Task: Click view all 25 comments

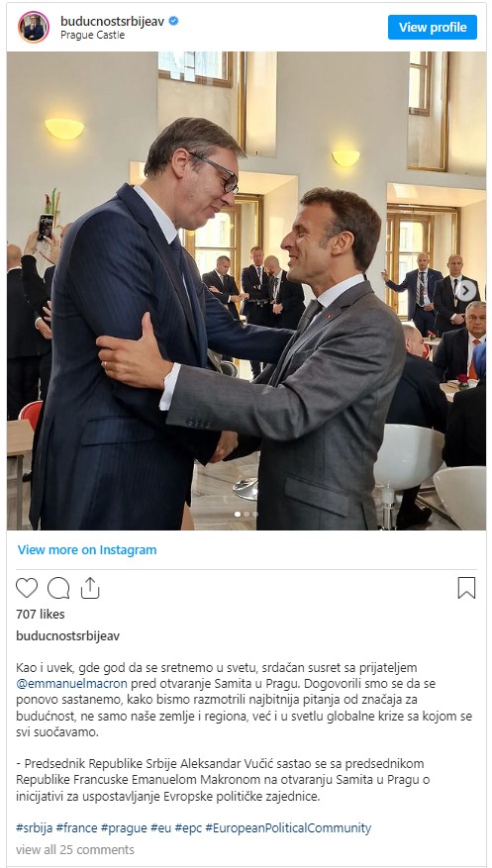Action: tap(74, 849)
